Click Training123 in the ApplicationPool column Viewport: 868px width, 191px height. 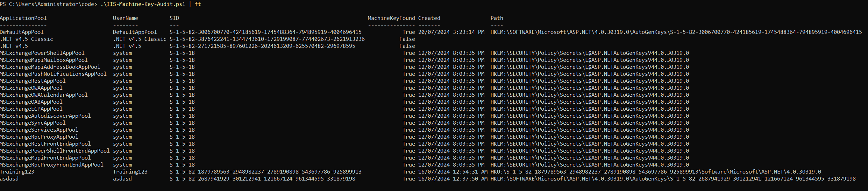[17, 172]
